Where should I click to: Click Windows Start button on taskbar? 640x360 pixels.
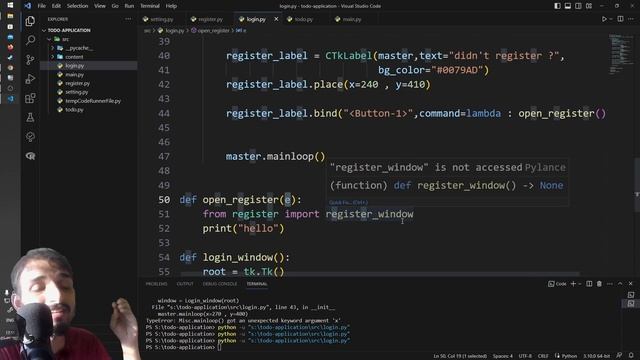[x=10, y=5]
